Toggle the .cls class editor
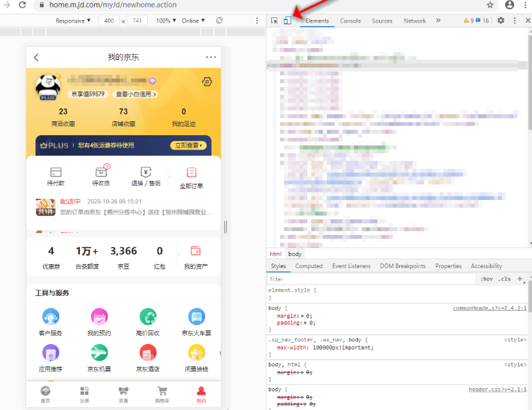This screenshot has width=532, height=410. click(x=505, y=279)
